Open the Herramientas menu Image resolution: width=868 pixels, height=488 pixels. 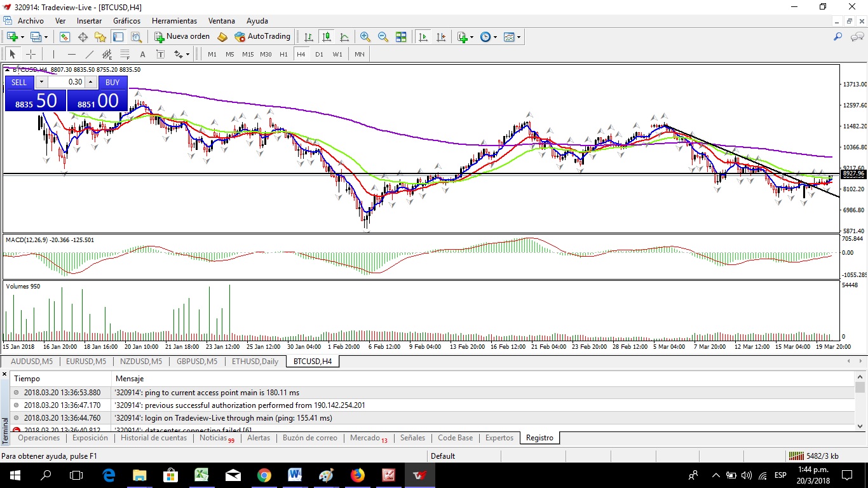click(174, 20)
